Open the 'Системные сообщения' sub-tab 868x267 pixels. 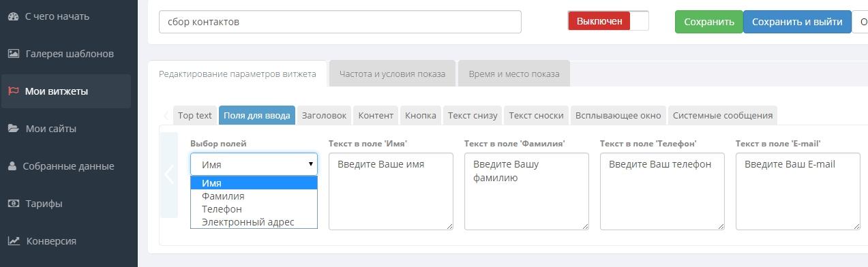pos(723,115)
